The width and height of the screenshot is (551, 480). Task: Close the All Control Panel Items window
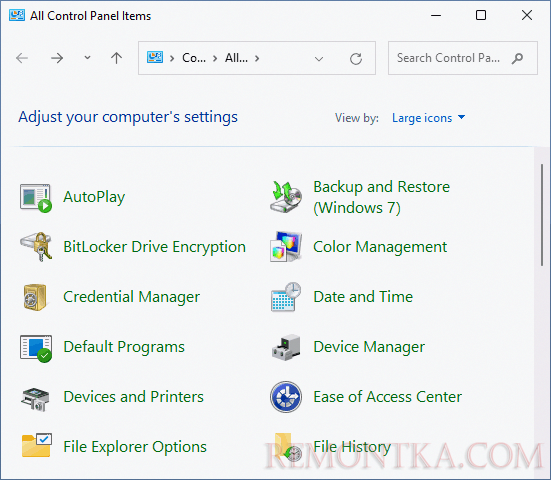coord(527,15)
